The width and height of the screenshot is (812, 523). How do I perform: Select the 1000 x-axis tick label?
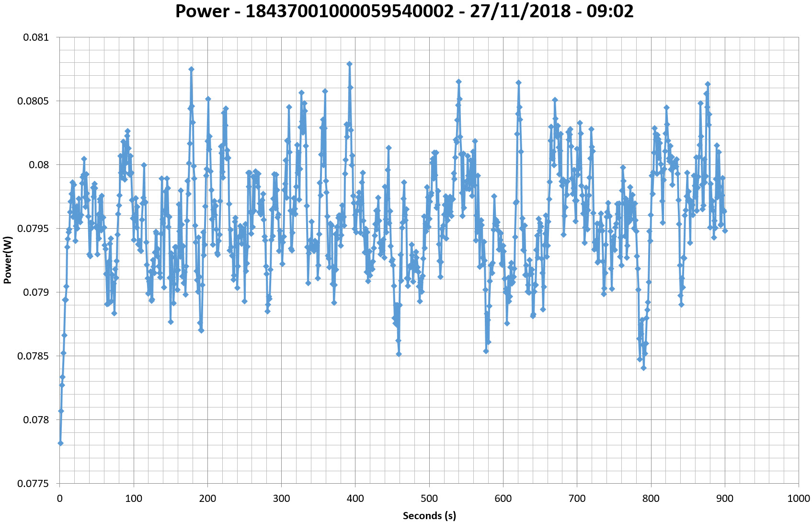pos(798,499)
